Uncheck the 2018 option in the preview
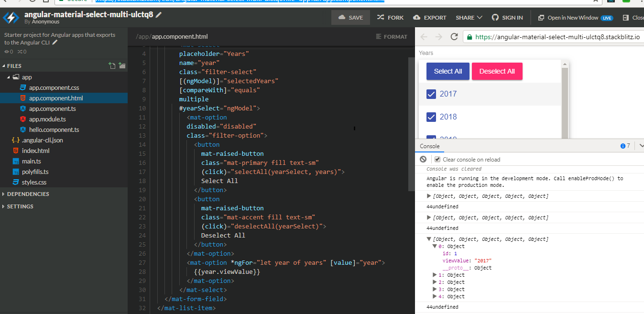644x314 pixels. pos(431,117)
